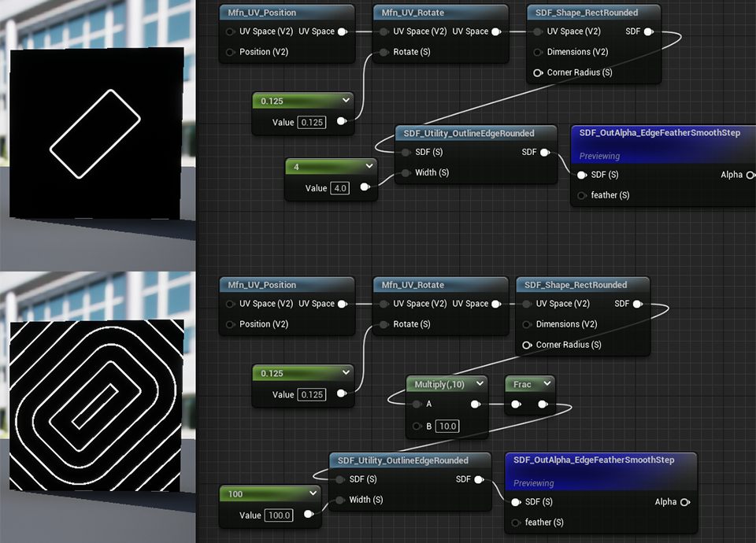Click the Value field showing 100.0

pos(277,515)
